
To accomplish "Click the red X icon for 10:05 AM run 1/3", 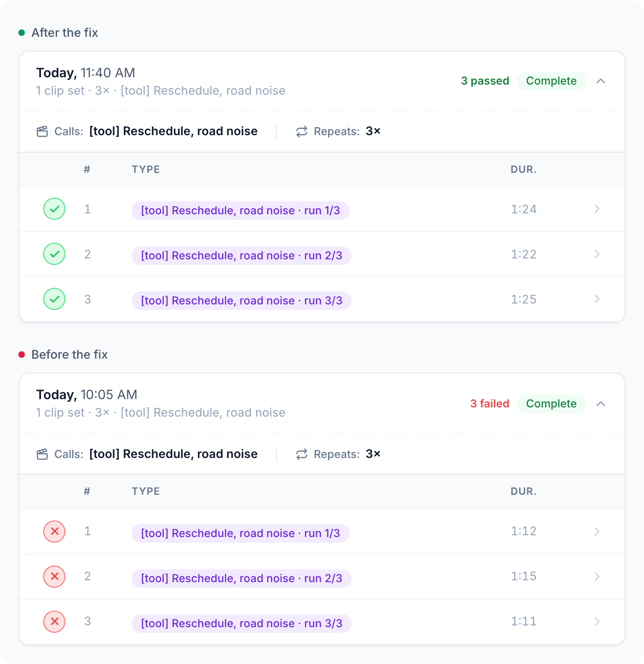I will [x=54, y=532].
